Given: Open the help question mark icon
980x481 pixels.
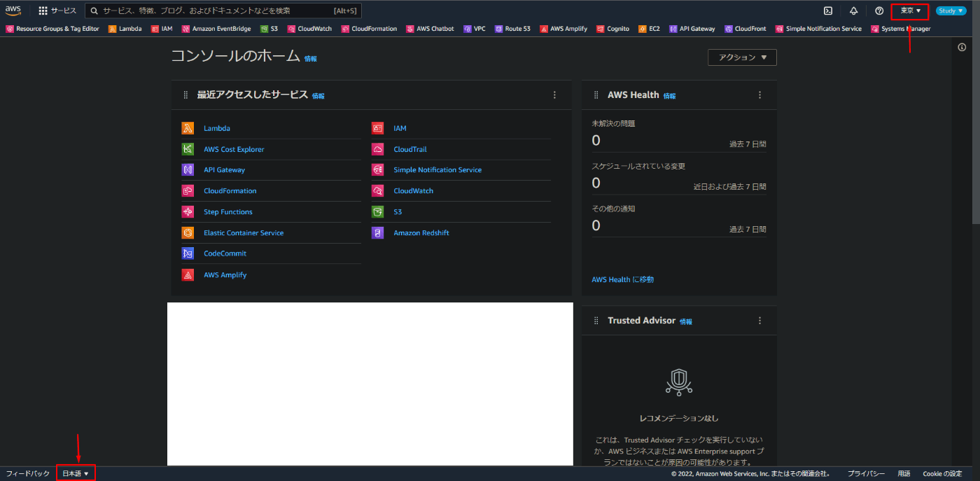Looking at the screenshot, I should [x=879, y=11].
